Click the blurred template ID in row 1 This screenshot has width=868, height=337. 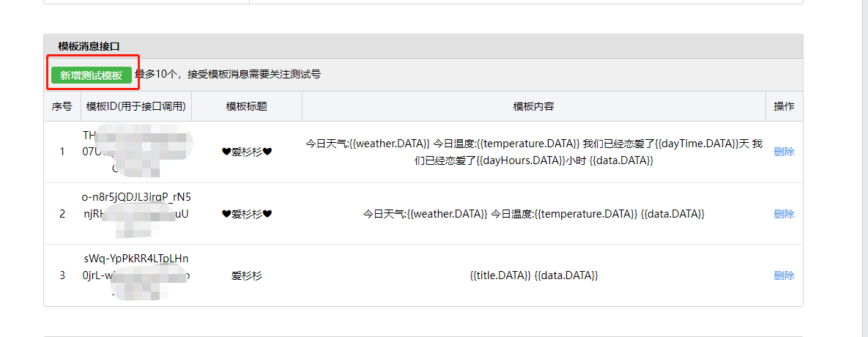pos(136,152)
